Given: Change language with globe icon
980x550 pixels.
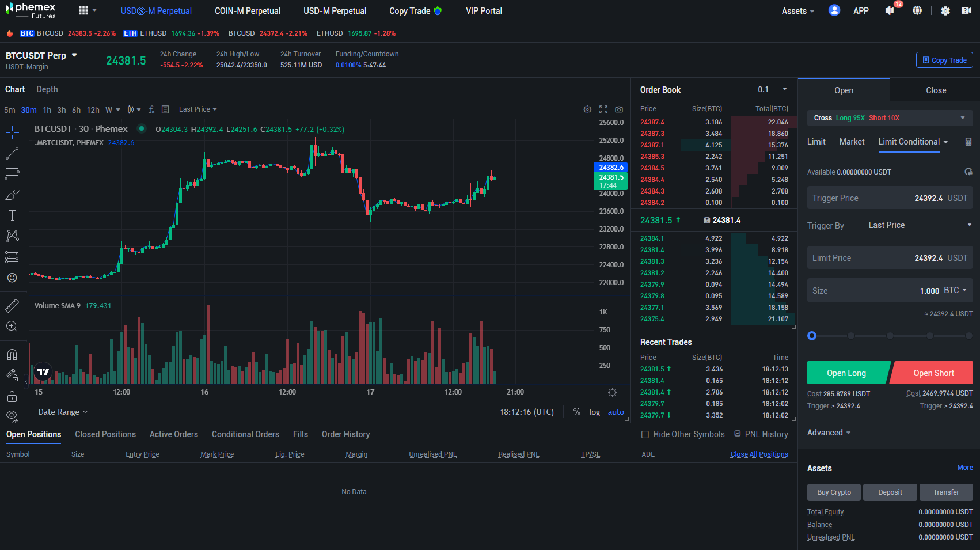Looking at the screenshot, I should point(917,10).
